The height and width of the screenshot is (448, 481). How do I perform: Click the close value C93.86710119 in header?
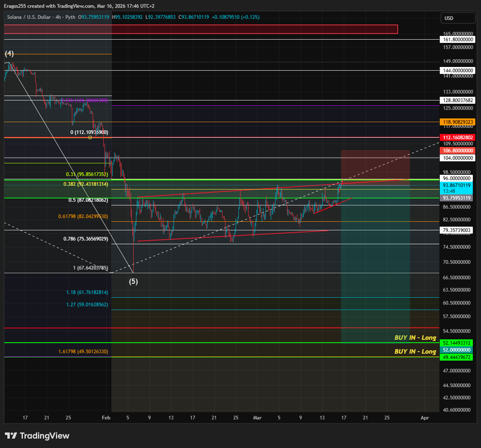tap(194, 17)
